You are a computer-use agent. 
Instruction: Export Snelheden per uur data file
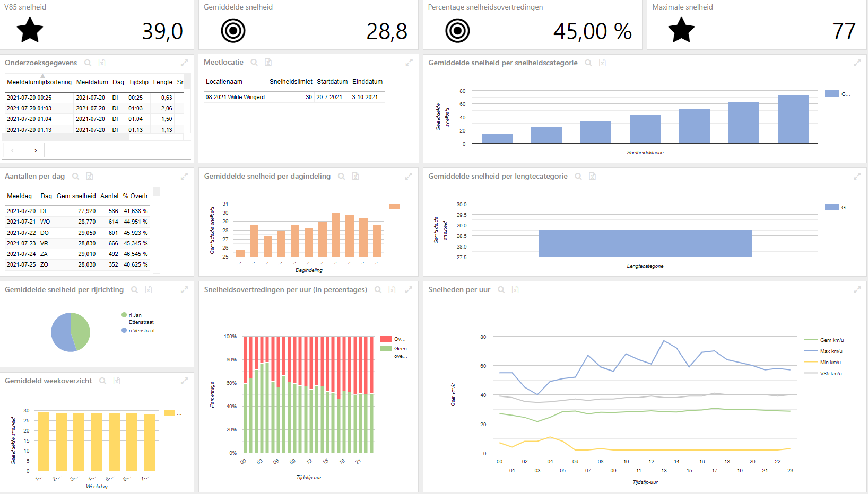(x=515, y=289)
